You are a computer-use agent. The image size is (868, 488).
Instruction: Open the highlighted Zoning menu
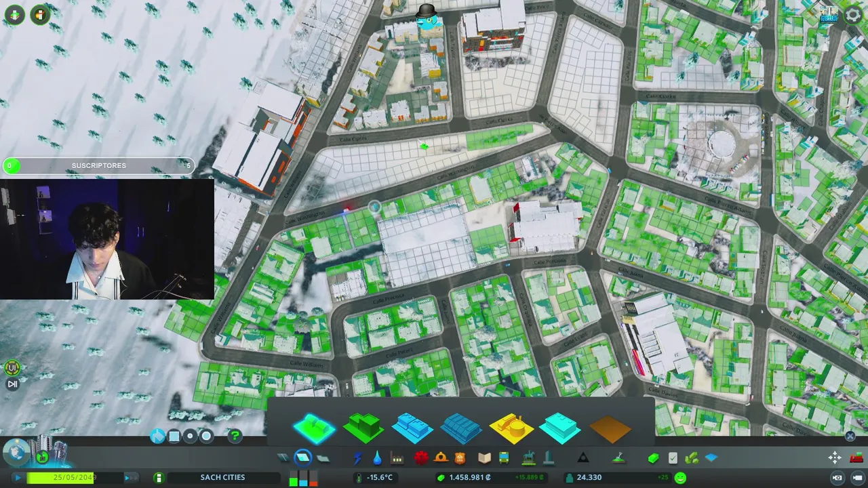point(303,459)
